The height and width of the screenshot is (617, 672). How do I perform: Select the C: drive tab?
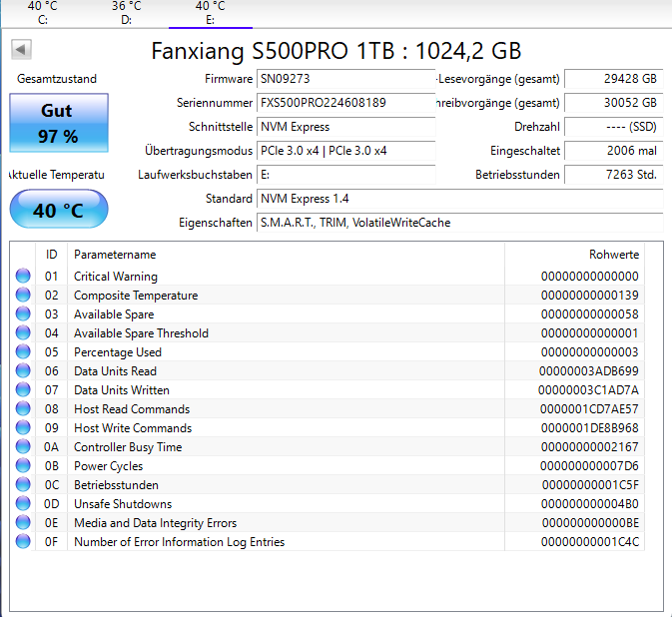click(42, 13)
